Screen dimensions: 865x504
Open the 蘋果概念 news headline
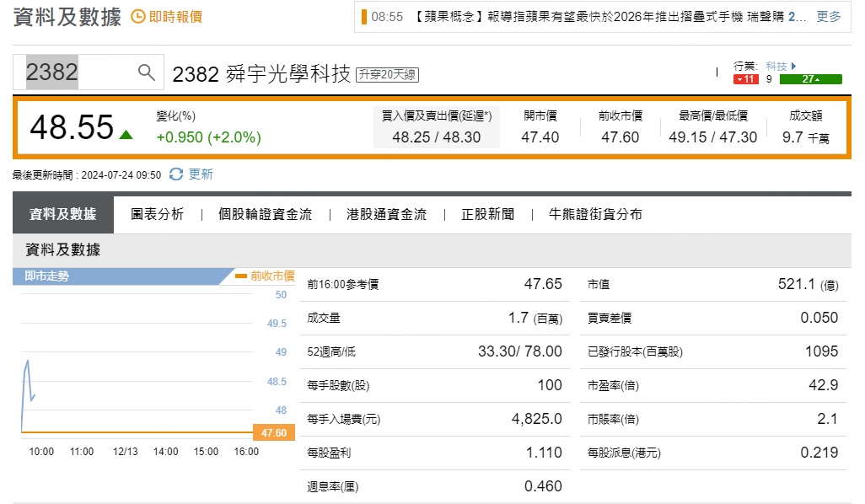pos(609,17)
